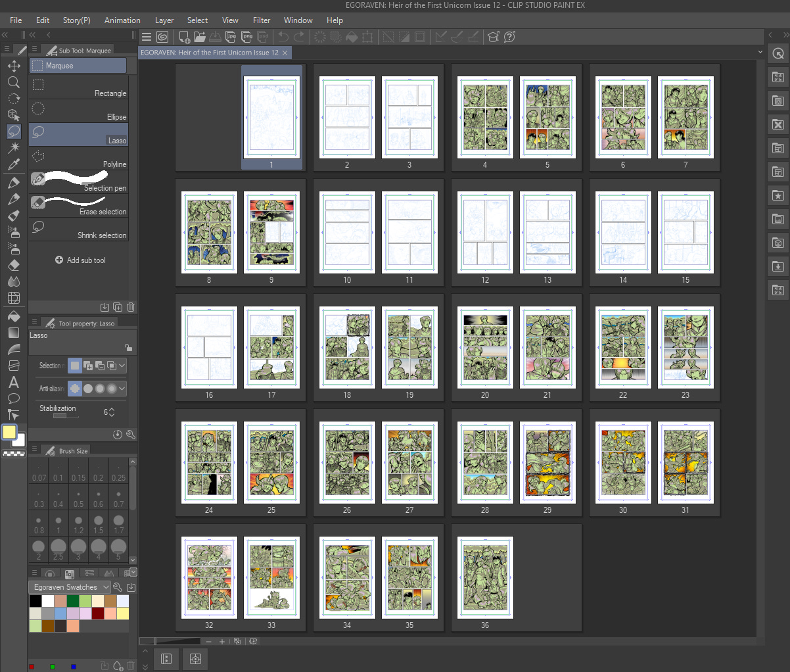Expand the Selection mode dropdown arrow
Viewport: 790px width, 672px height.
coord(122,366)
